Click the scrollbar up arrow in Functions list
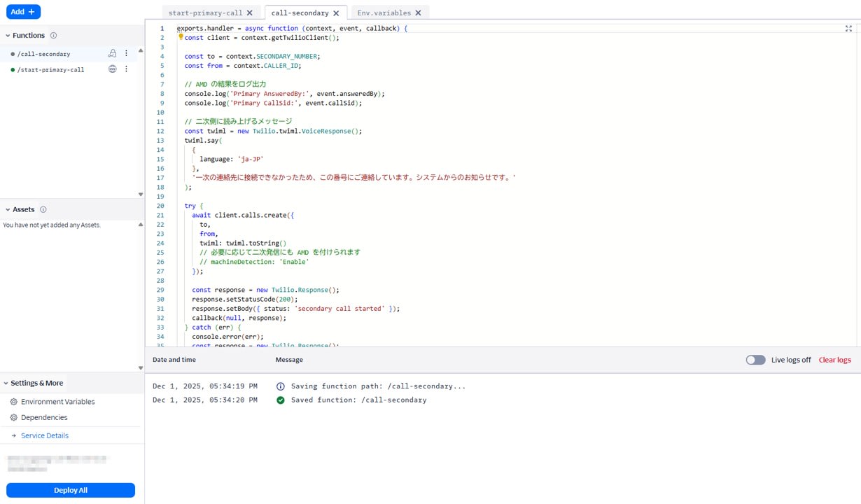 tap(140, 50)
